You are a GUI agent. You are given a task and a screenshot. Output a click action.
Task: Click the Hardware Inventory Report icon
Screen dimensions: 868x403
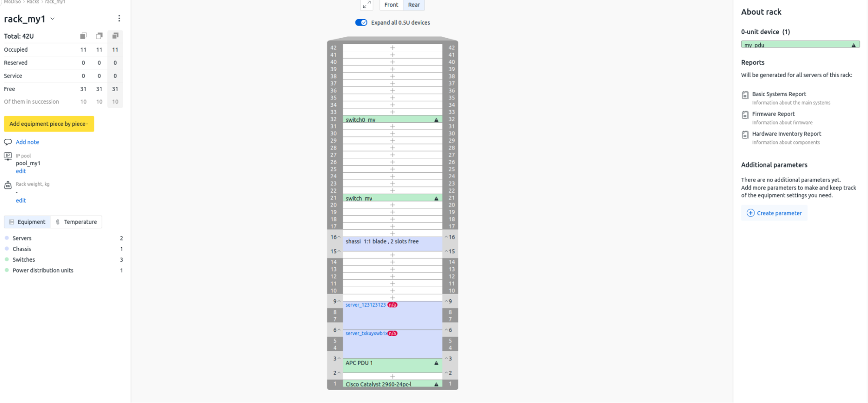click(x=745, y=135)
